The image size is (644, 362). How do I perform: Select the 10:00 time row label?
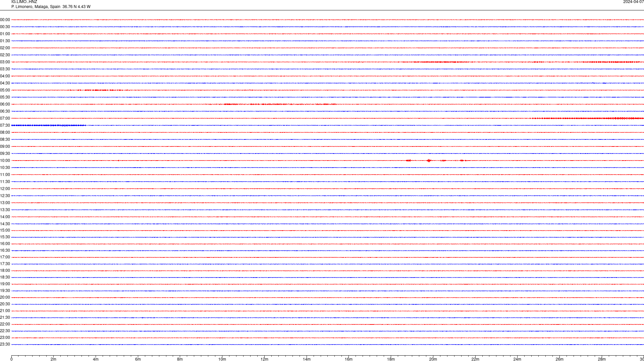coord(5,161)
